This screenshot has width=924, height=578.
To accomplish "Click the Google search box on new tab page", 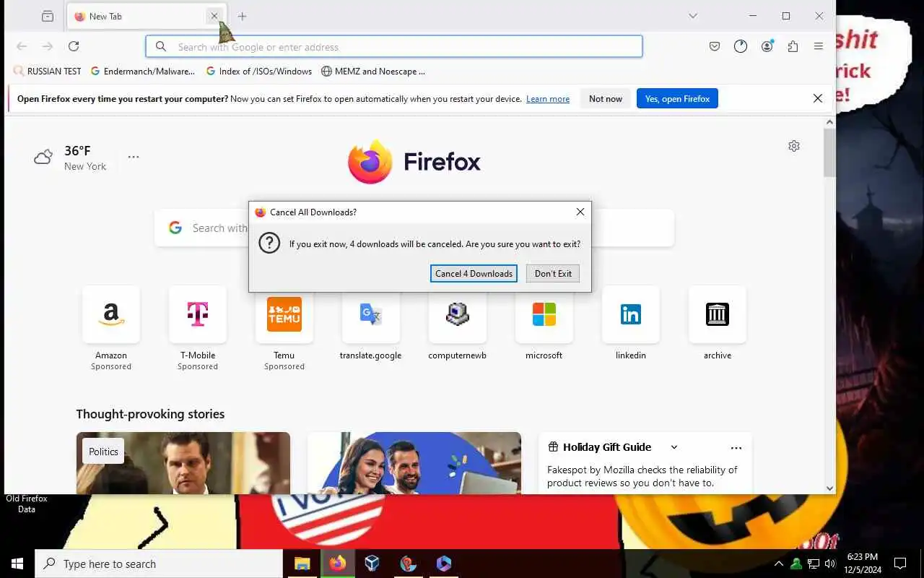I will pos(414,228).
